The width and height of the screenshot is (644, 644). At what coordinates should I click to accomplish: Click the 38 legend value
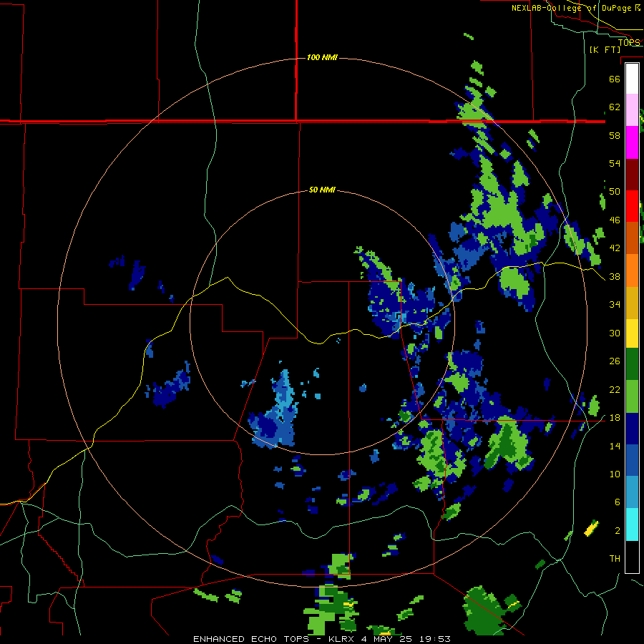coord(615,276)
